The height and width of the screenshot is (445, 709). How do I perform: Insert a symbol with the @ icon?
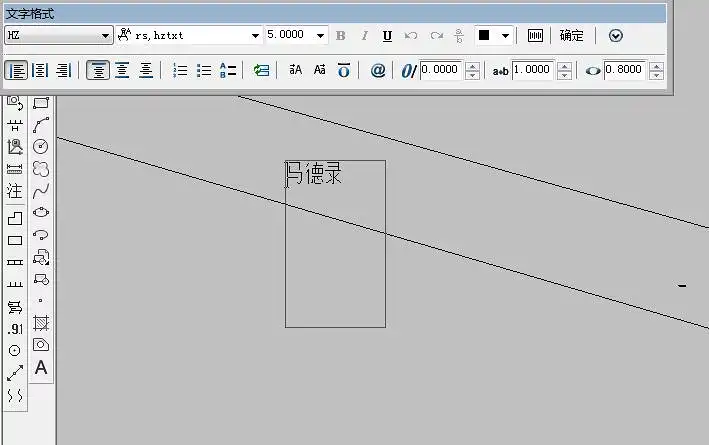(x=378, y=70)
